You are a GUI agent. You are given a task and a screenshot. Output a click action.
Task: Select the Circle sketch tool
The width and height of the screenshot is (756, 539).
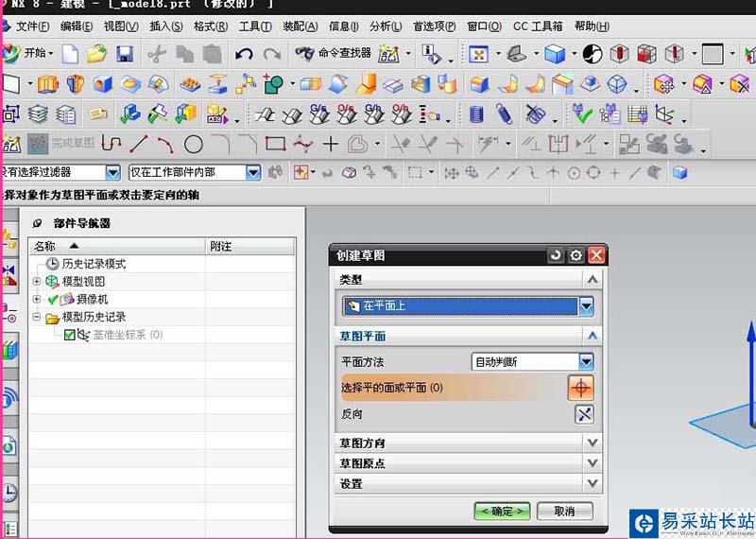pyautogui.click(x=194, y=144)
